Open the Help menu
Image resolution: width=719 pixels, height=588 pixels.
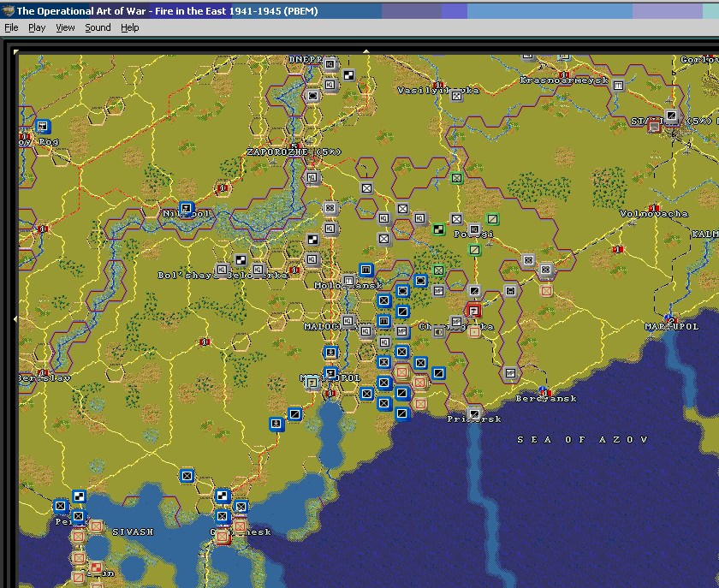(x=130, y=27)
